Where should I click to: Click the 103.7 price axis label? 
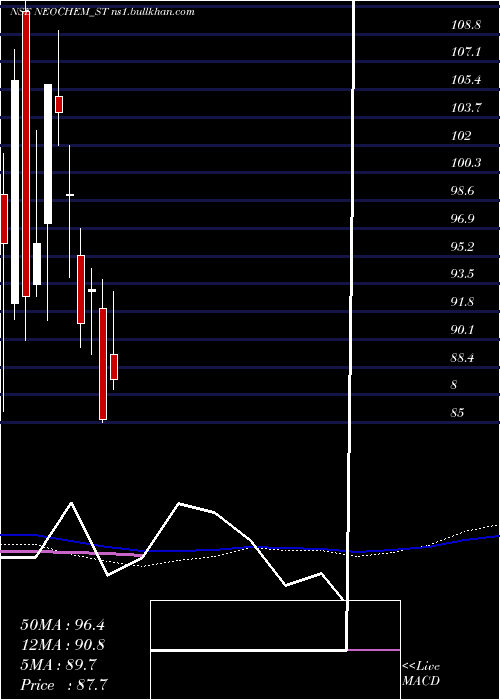click(466, 108)
